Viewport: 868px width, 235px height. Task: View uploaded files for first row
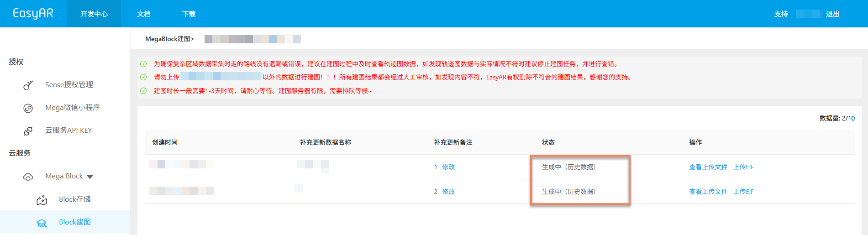click(x=708, y=167)
